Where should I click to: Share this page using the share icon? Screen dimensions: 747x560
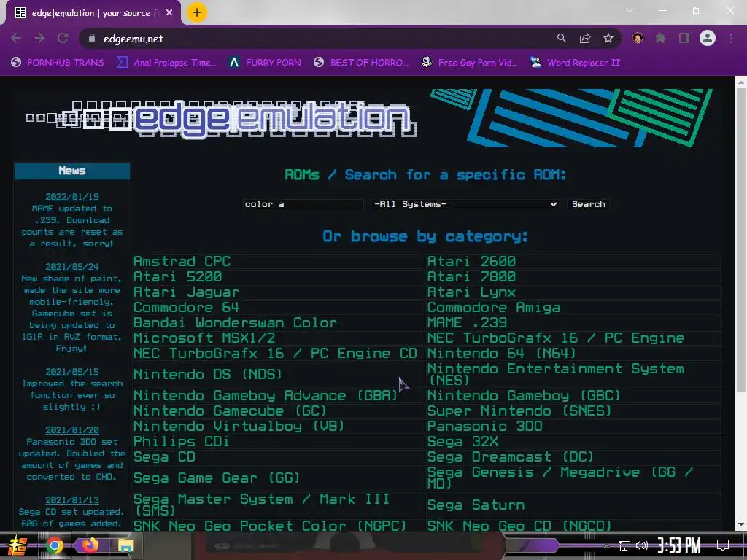[x=585, y=38]
